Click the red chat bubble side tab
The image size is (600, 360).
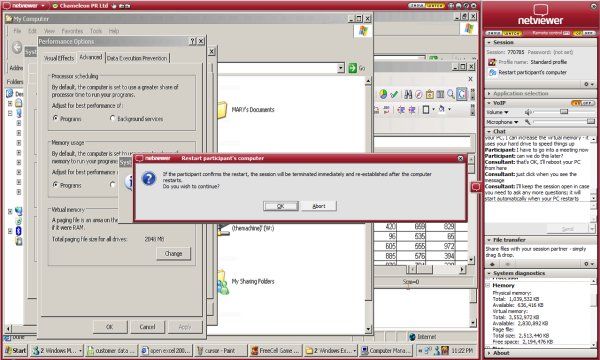476,187
